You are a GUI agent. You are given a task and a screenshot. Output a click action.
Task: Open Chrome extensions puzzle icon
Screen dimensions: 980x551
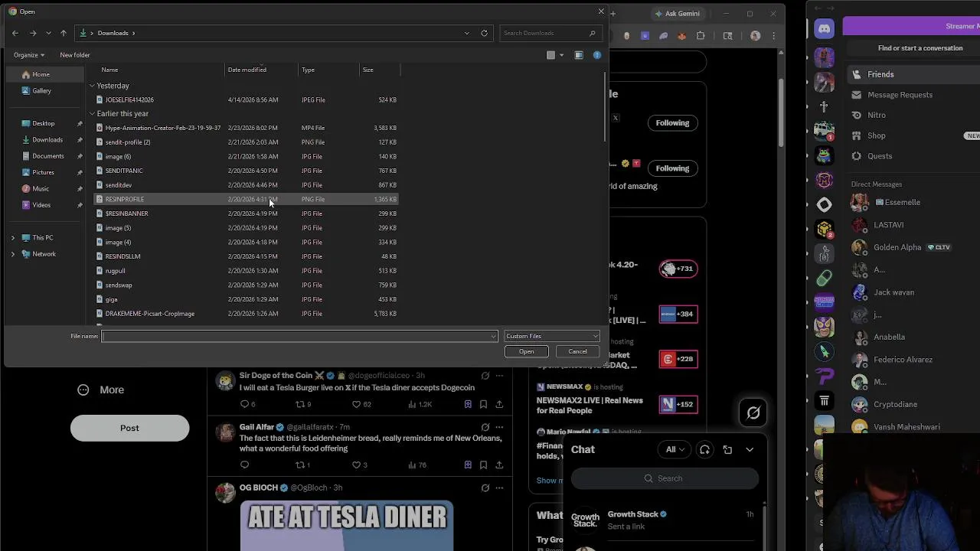tap(701, 36)
